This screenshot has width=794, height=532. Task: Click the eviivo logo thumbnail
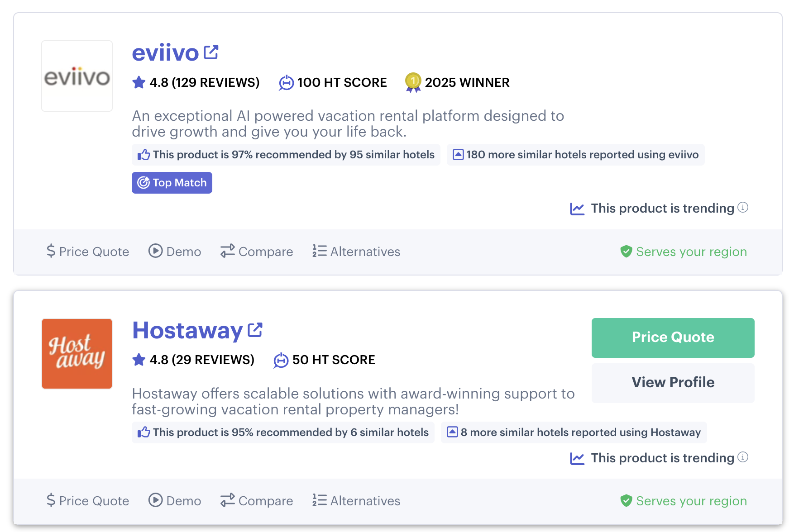pos(77,76)
